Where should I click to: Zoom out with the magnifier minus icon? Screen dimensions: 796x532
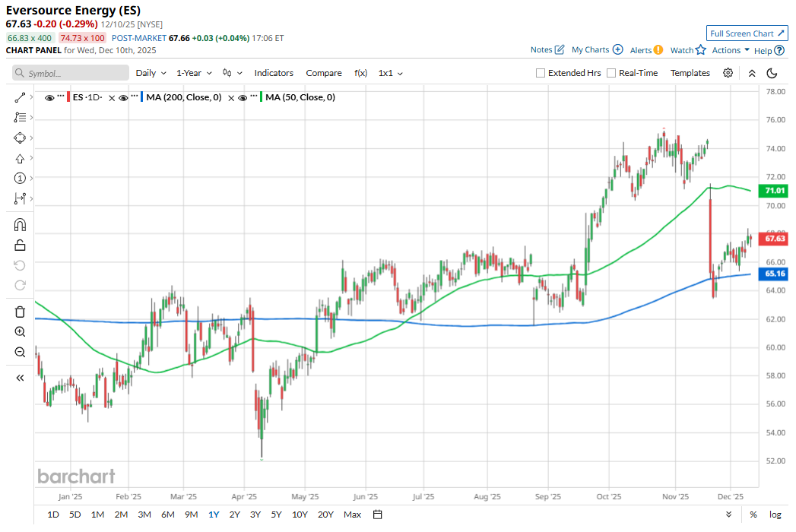(20, 352)
